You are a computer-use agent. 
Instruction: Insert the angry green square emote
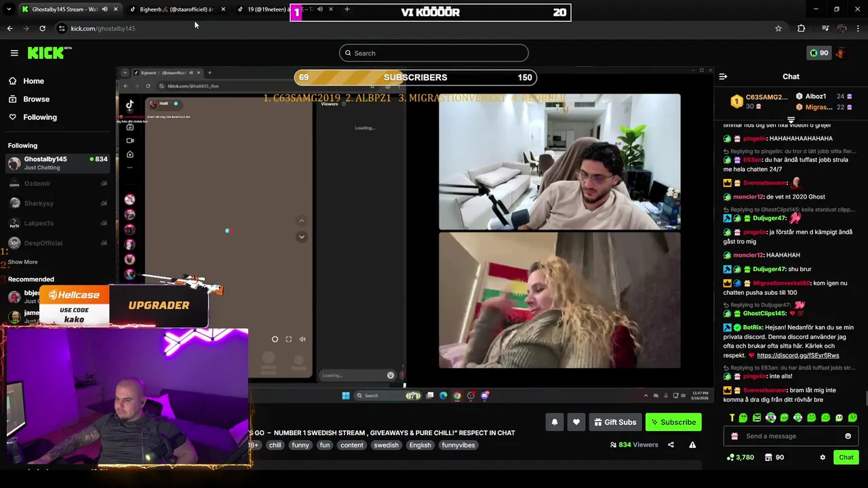[757, 418]
